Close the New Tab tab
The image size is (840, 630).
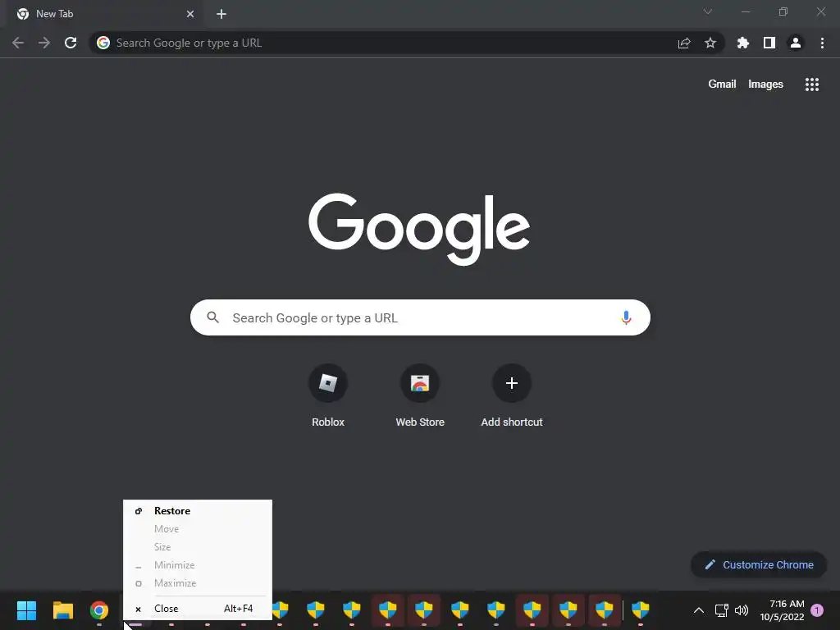(x=190, y=14)
